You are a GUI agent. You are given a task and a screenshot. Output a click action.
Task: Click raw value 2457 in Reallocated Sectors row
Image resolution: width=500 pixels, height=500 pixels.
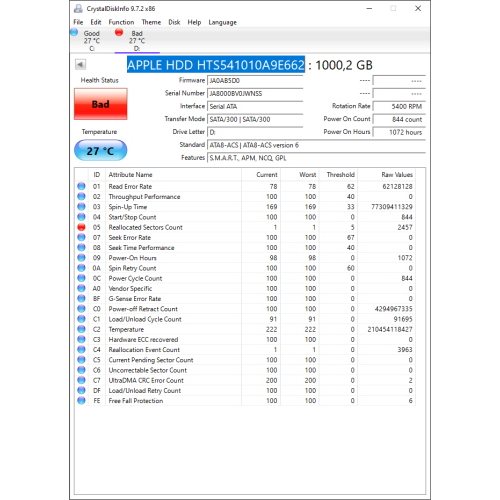(405, 227)
